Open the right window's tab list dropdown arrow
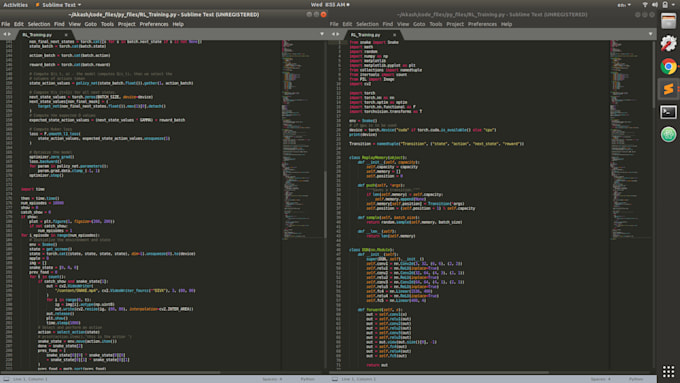This screenshot has width=680, height=383. coord(650,34)
